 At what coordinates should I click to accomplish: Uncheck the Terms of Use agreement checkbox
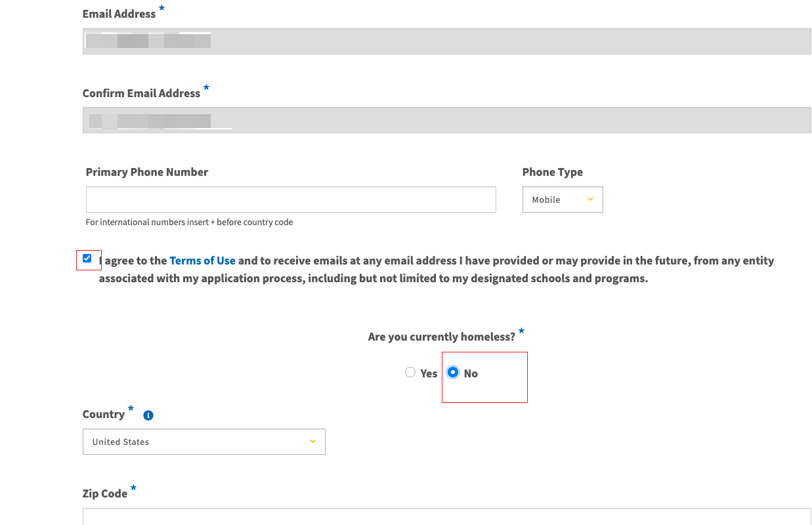pos(87,259)
